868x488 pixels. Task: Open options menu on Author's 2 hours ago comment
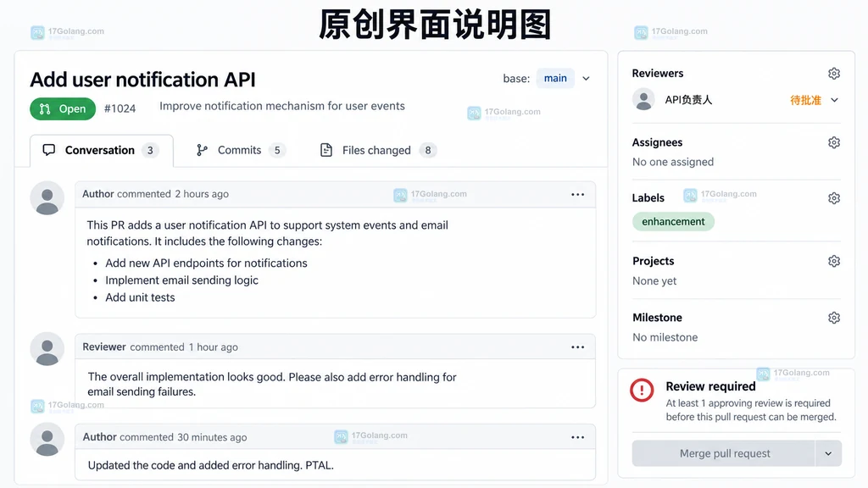pyautogui.click(x=577, y=194)
